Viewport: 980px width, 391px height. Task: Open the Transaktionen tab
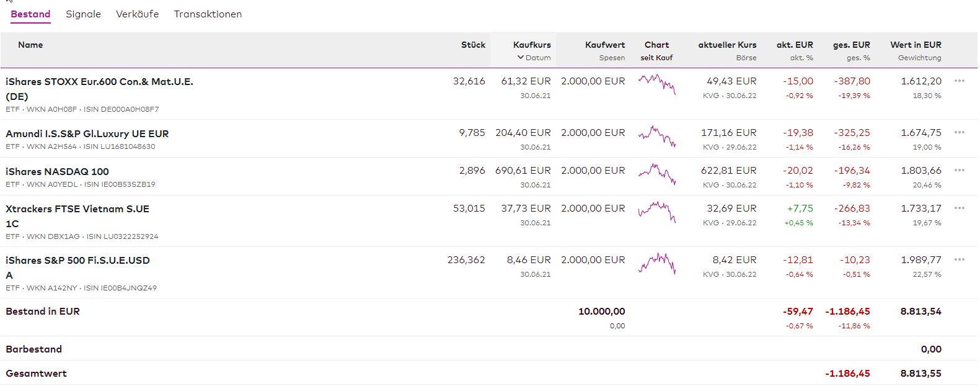coord(208,14)
